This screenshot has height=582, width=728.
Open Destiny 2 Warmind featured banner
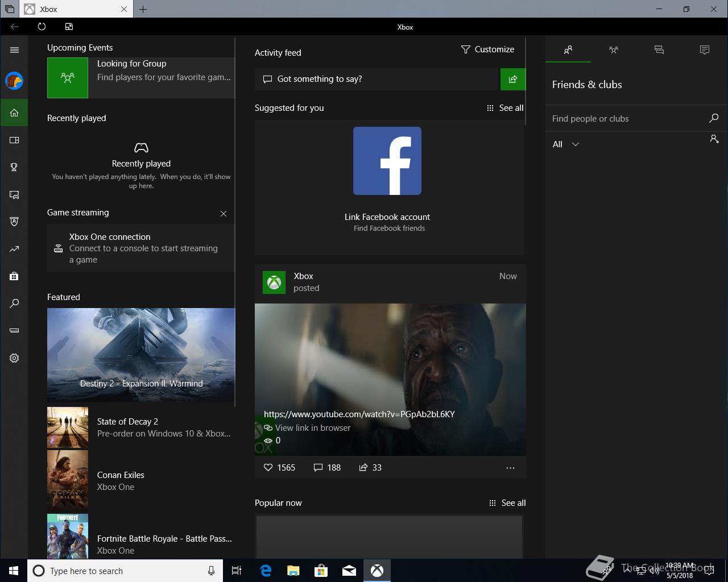[x=141, y=355]
